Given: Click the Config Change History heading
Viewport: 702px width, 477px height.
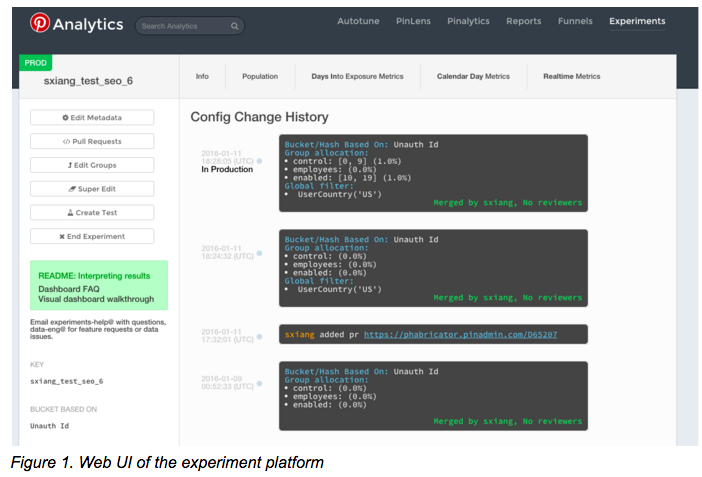Looking at the screenshot, I should pos(259,117).
